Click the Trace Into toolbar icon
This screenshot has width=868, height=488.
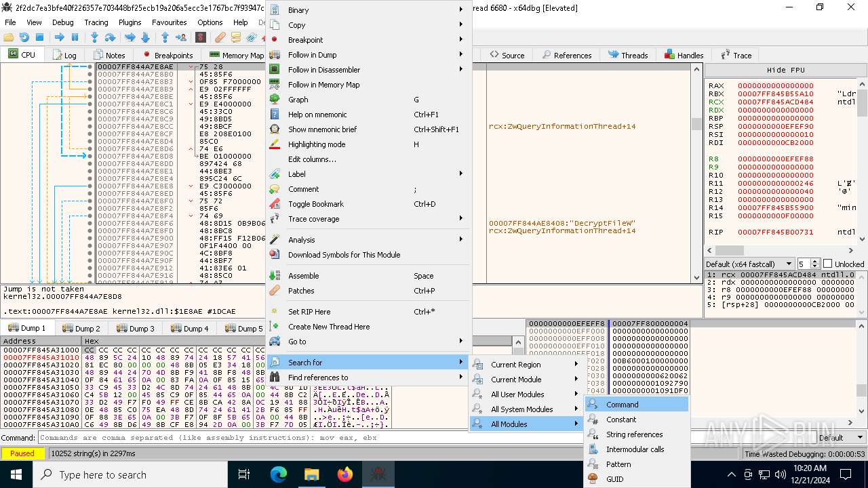(130, 37)
